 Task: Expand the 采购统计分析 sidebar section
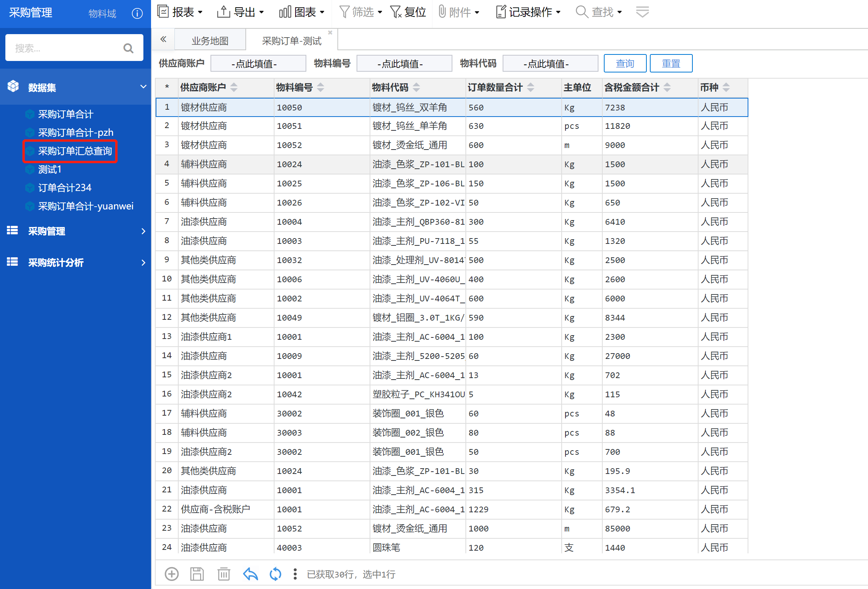pos(76,262)
